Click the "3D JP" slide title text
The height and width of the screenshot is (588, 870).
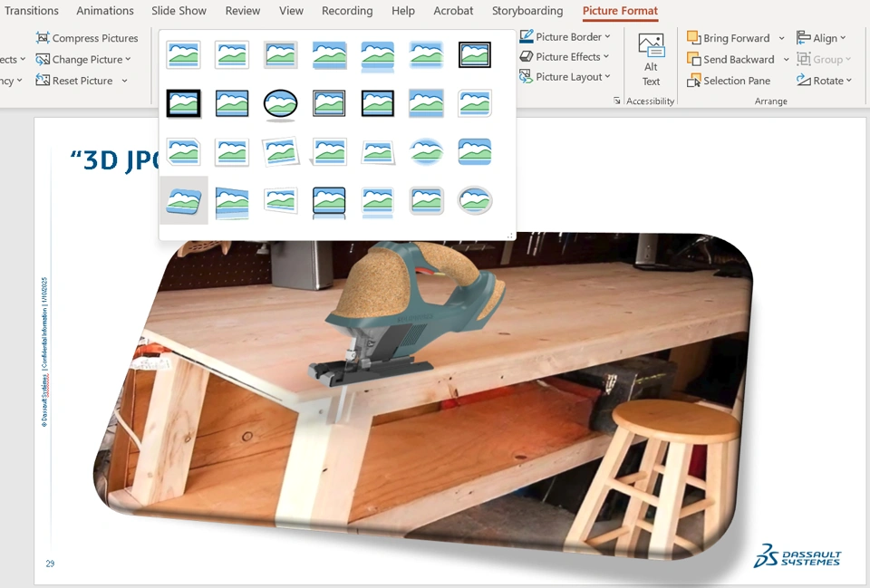115,159
